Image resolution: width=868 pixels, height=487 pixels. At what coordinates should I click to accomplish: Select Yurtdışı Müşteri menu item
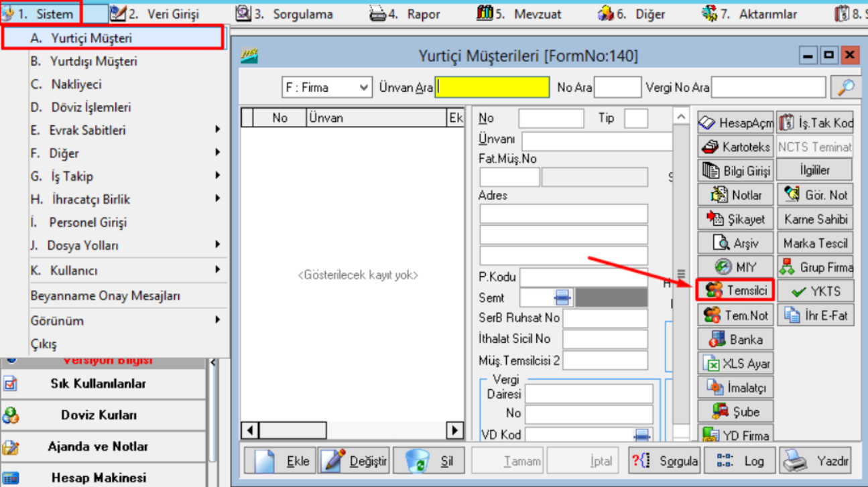click(x=93, y=62)
